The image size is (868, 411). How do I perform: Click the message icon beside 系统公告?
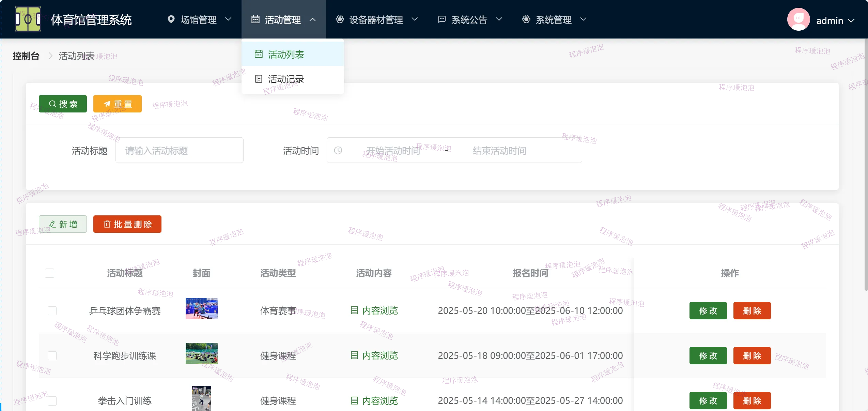(x=441, y=19)
